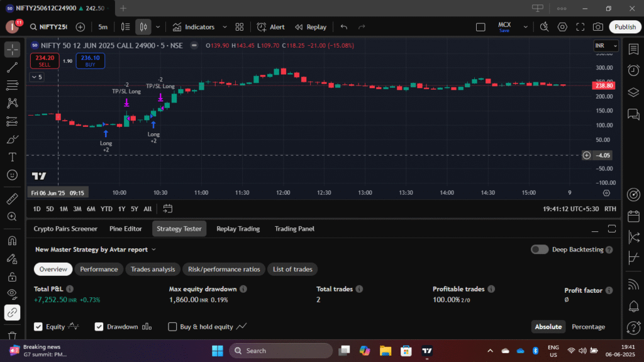The image size is (644, 362).
Task: Open the go to date calendar icon
Action: pyautogui.click(x=167, y=209)
